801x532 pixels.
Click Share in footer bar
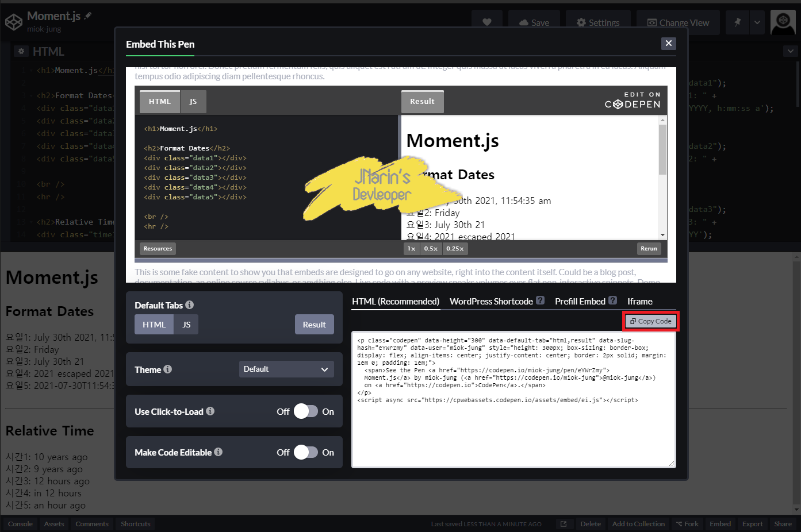[783, 524]
